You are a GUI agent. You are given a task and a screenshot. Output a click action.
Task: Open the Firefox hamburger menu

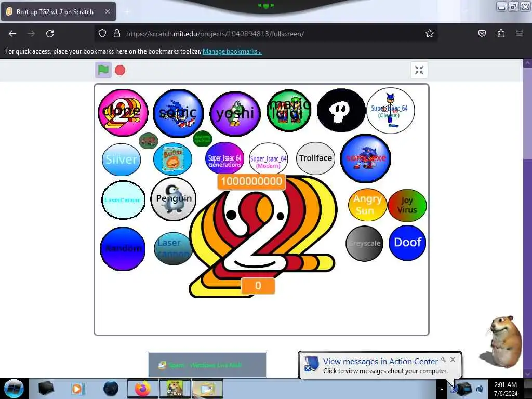(520, 33)
